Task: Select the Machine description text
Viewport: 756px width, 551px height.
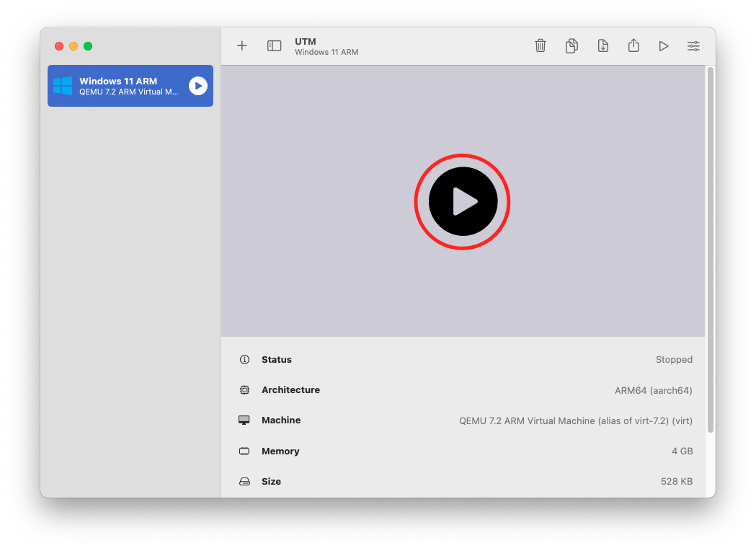Action: [575, 420]
